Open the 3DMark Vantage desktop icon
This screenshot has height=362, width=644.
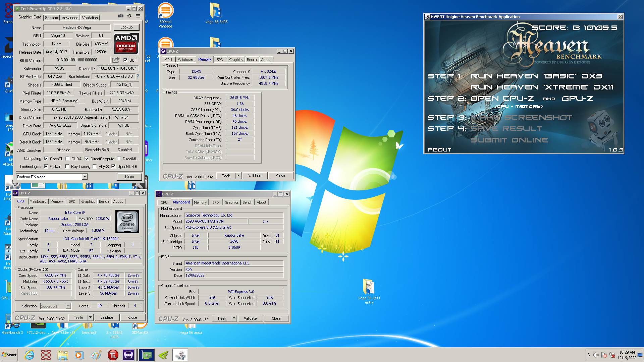point(165,15)
